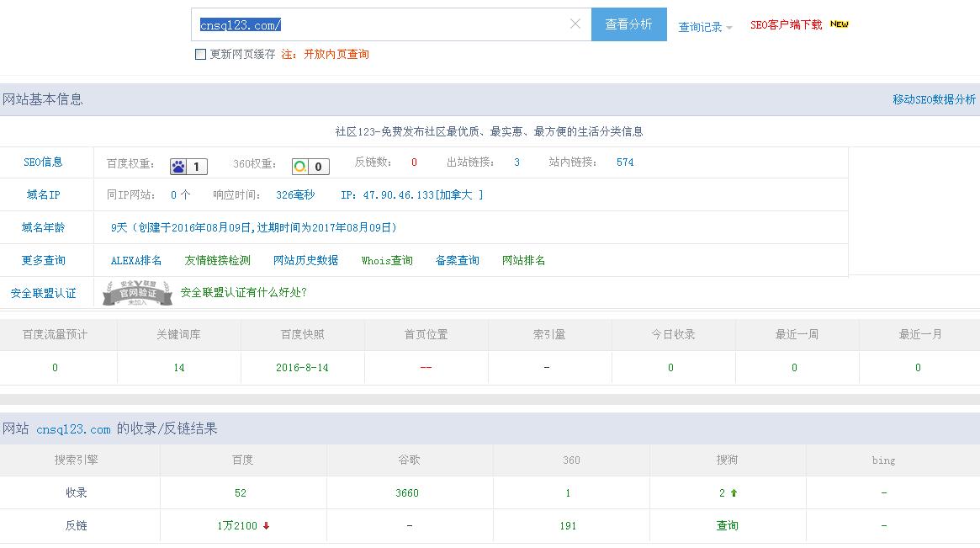Click the green up arrow beside Sogou count
This screenshot has width=980, height=548.
click(x=734, y=493)
